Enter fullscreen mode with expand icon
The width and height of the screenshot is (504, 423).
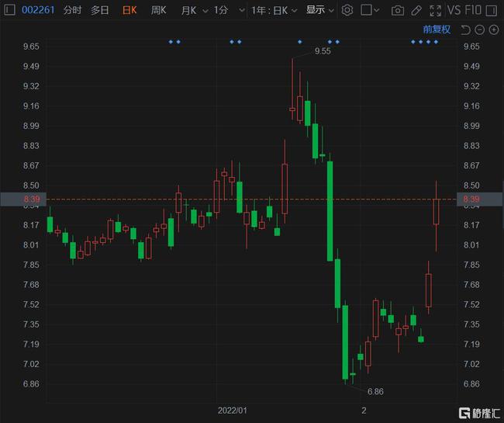coord(435,11)
